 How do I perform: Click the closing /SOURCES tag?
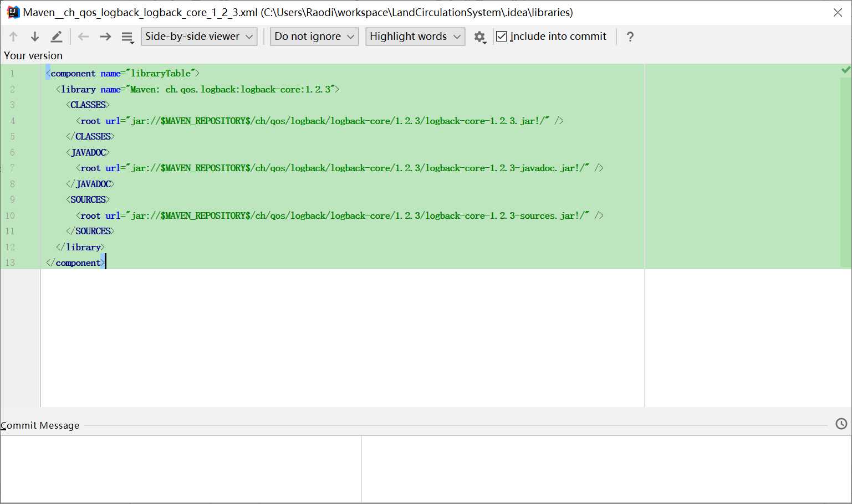[x=90, y=231]
